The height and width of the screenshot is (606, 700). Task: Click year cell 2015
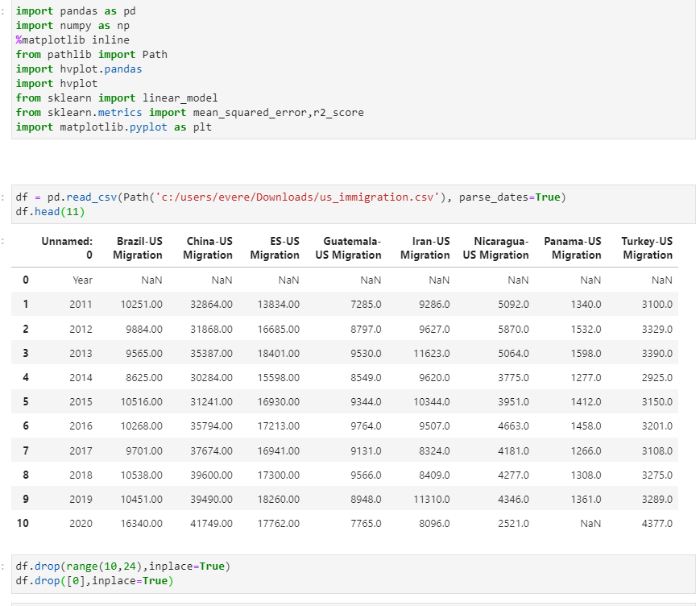(x=81, y=401)
